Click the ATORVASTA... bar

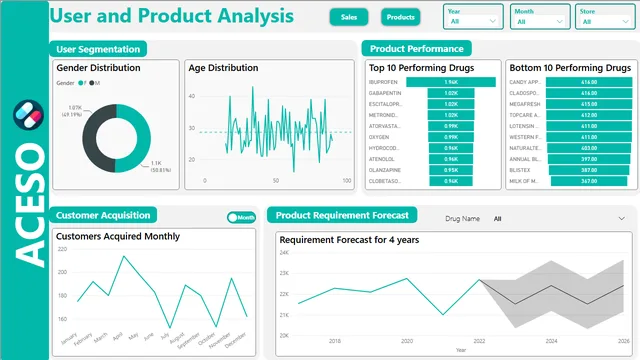click(x=451, y=126)
